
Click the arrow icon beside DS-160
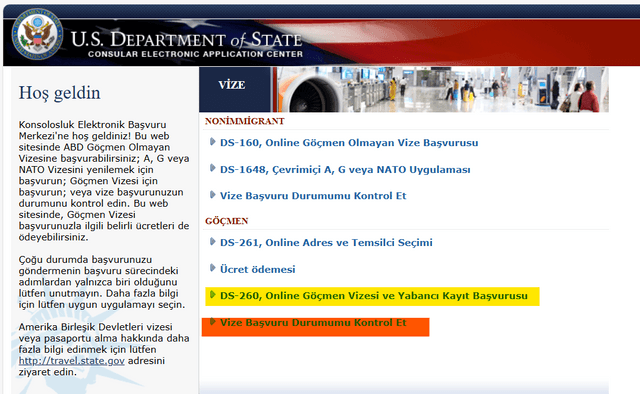pyautogui.click(x=212, y=142)
